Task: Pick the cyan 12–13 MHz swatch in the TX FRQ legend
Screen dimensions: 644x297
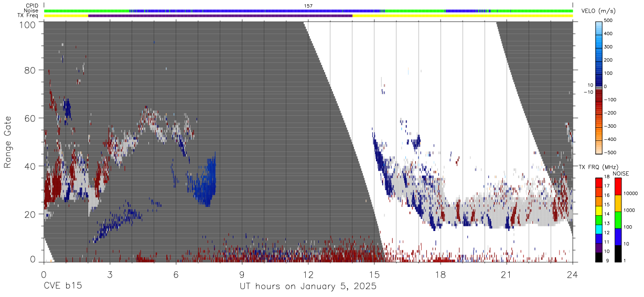Action: (x=599, y=229)
